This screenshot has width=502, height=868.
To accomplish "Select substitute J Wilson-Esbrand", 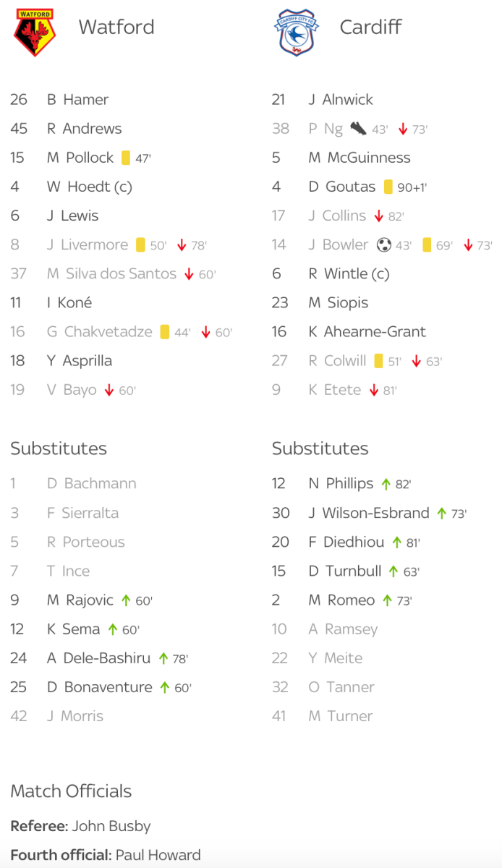I will point(369,513).
